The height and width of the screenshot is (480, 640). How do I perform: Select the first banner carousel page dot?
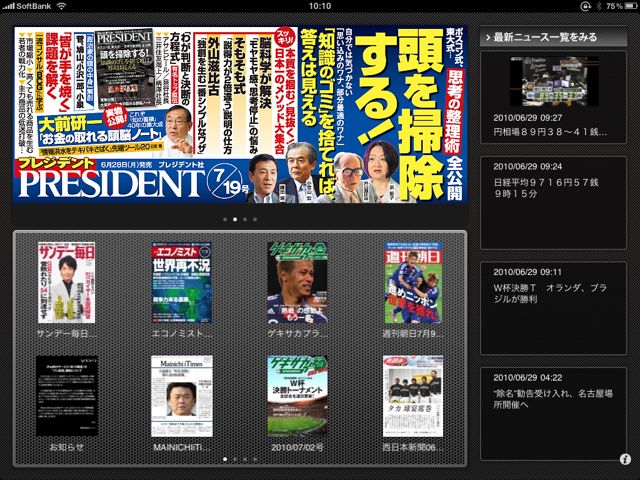[x=225, y=219]
